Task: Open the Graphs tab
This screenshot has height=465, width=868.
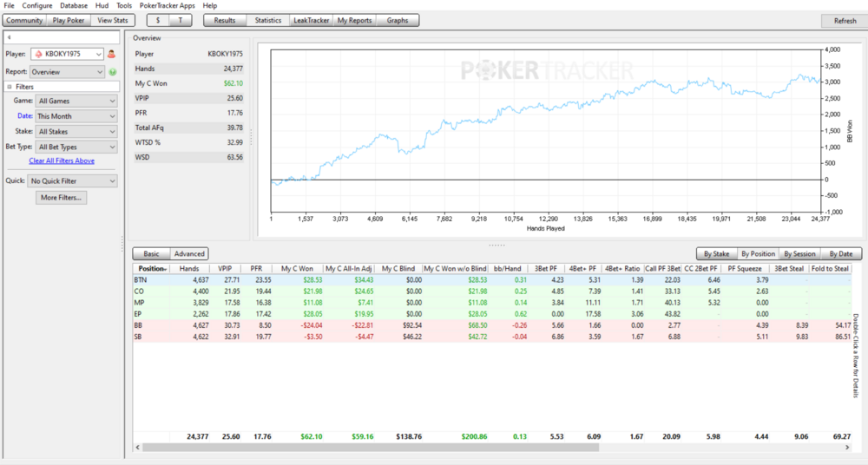Action: pyautogui.click(x=398, y=20)
